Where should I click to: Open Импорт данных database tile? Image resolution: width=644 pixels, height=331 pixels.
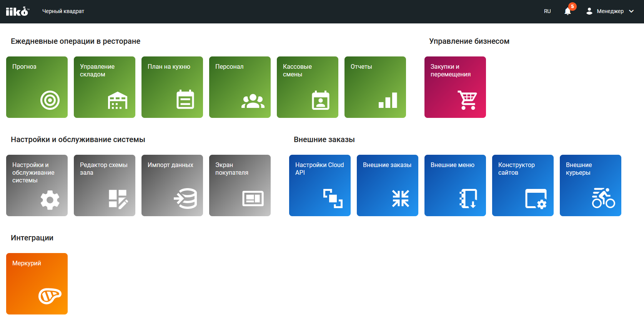(x=172, y=185)
